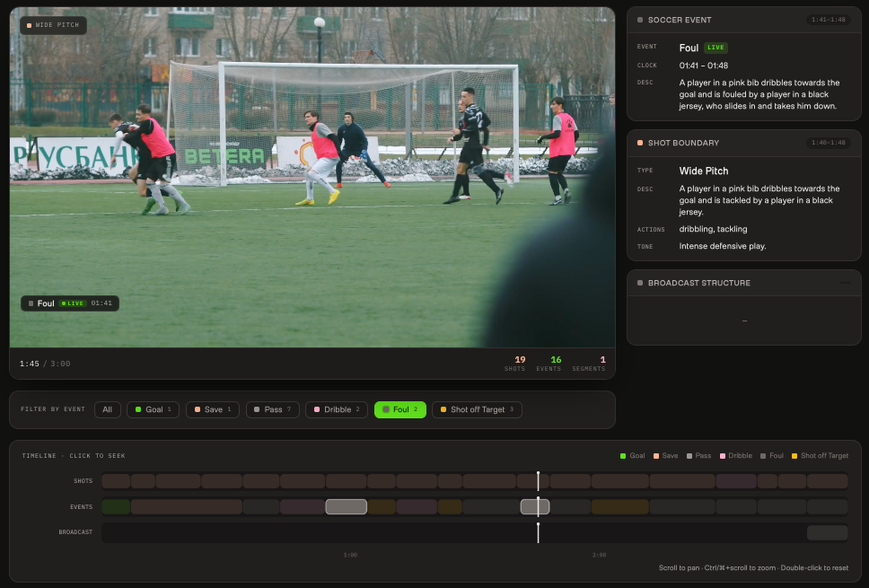Click the 2:00 timeline tick label
The image size is (869, 588).
tap(599, 555)
